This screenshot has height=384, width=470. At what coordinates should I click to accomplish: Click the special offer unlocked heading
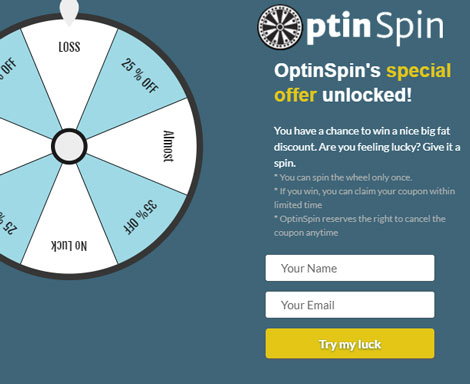[363, 83]
